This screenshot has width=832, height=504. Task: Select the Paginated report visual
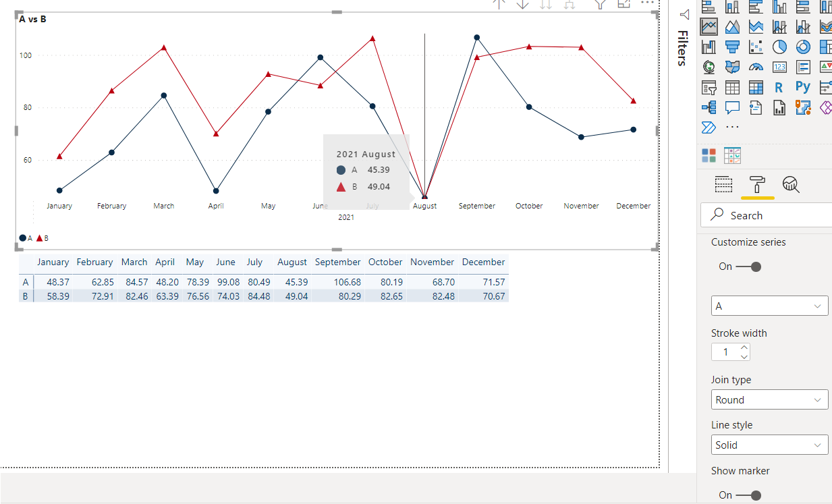coord(779,107)
